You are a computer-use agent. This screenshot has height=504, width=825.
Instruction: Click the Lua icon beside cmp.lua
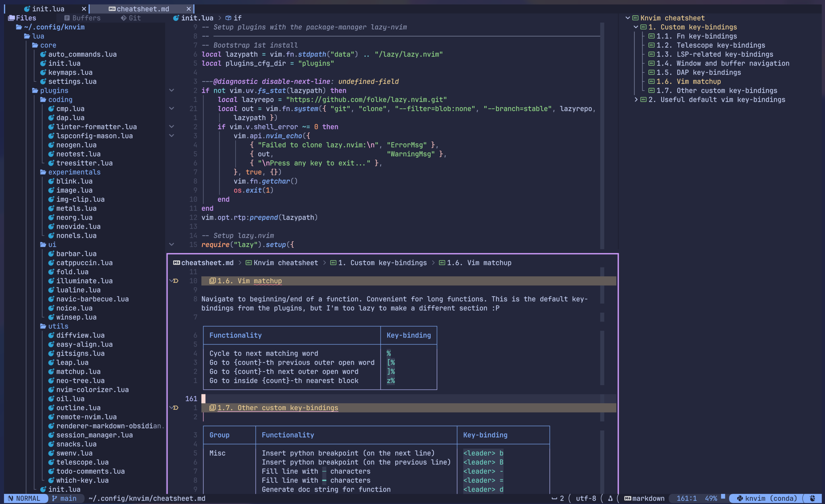click(x=51, y=109)
